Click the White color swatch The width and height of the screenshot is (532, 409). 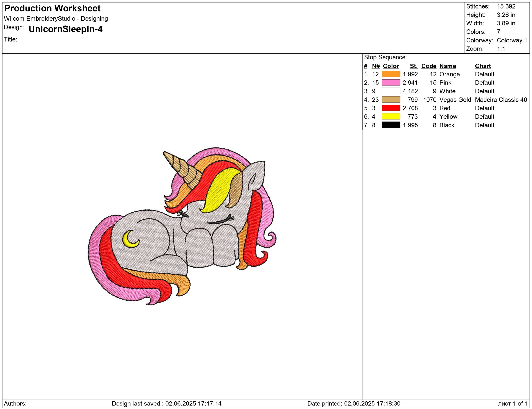391,91
